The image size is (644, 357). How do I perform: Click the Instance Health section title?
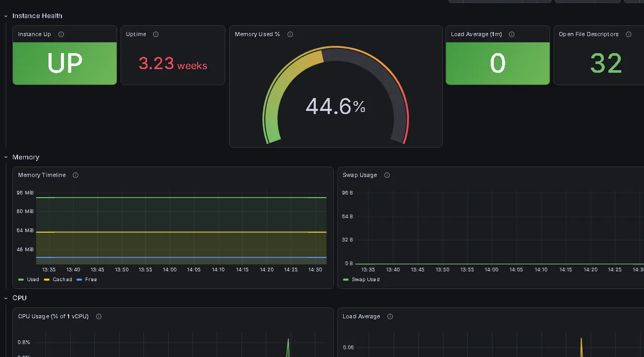[37, 17]
